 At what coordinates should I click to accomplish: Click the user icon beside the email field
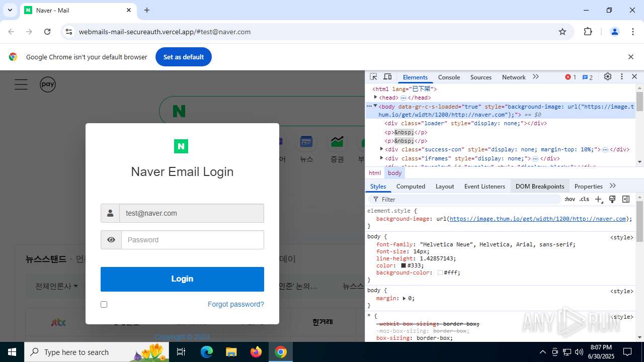(x=110, y=213)
